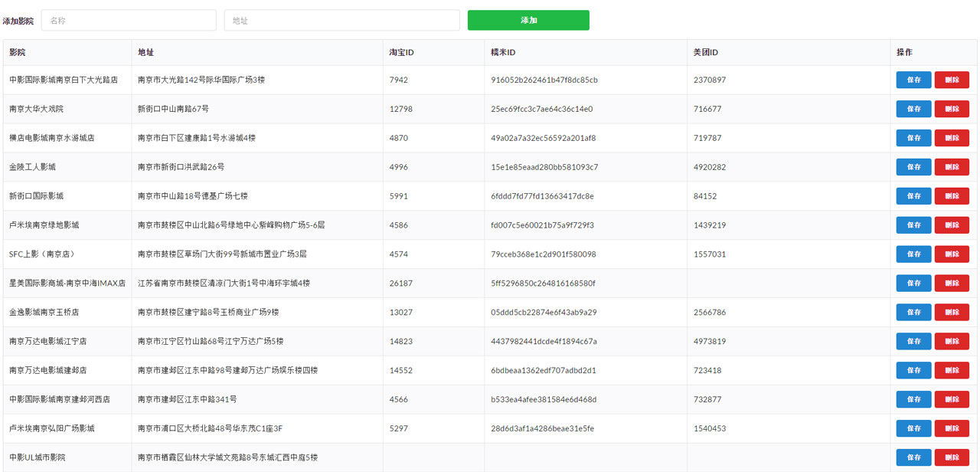Click the empty Taobao ID cell for 中影UL城市影院
The width and height of the screenshot is (980, 472).
tap(433, 457)
